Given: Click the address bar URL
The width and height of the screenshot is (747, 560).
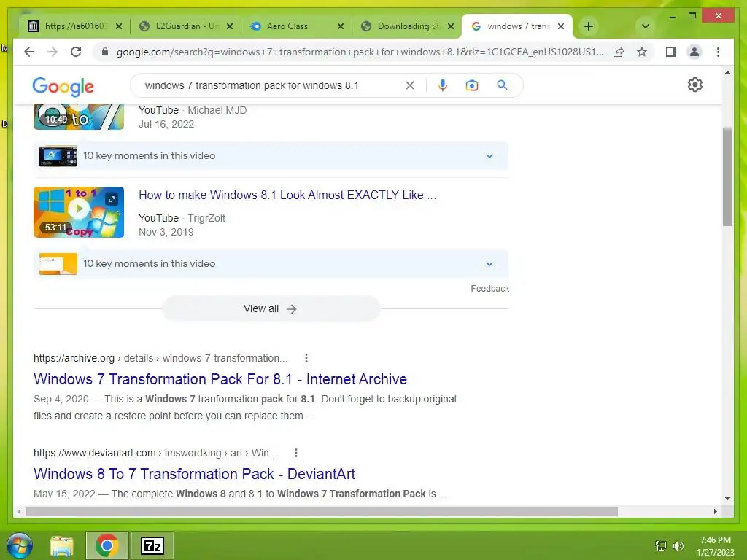Looking at the screenshot, I should pyautogui.click(x=360, y=52).
